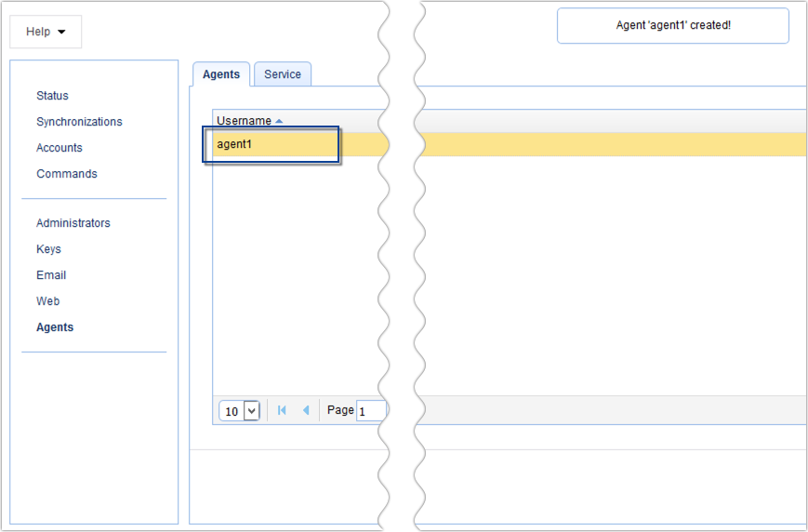Navigate to the Web settings

click(x=47, y=301)
